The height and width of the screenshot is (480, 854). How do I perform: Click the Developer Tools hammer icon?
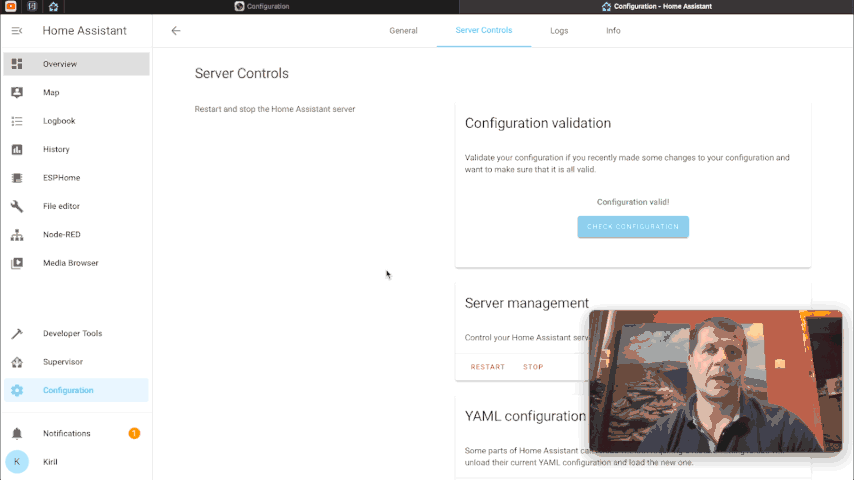click(17, 333)
